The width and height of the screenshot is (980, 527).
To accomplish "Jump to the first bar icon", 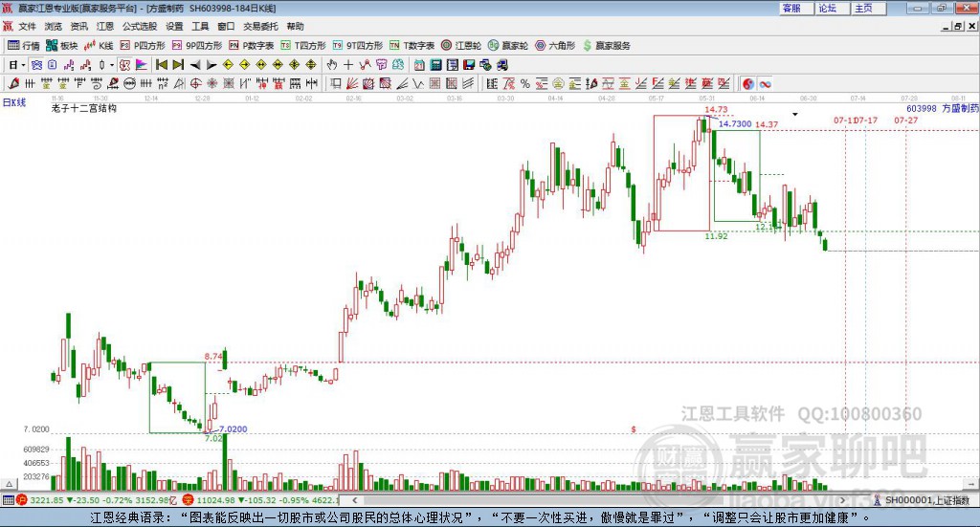I will tap(161, 65).
